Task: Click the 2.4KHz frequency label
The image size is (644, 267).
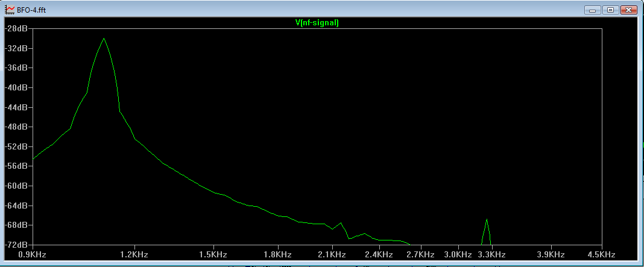Action: pyautogui.click(x=379, y=255)
